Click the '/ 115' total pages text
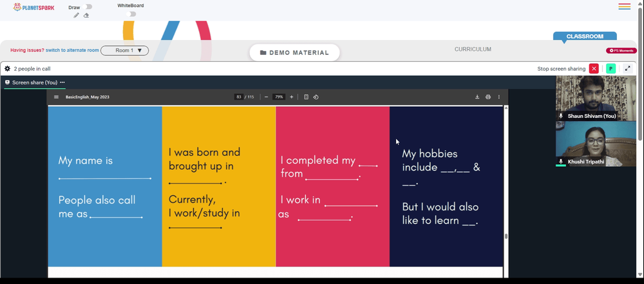 point(250,97)
